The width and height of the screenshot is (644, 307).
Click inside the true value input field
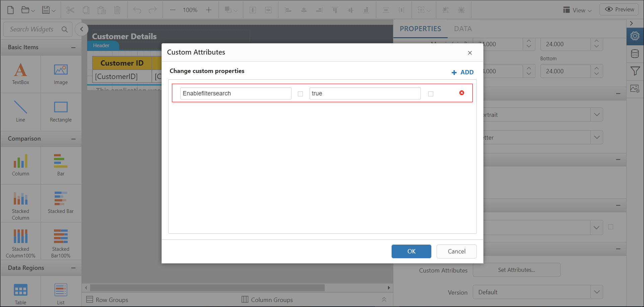(x=365, y=93)
